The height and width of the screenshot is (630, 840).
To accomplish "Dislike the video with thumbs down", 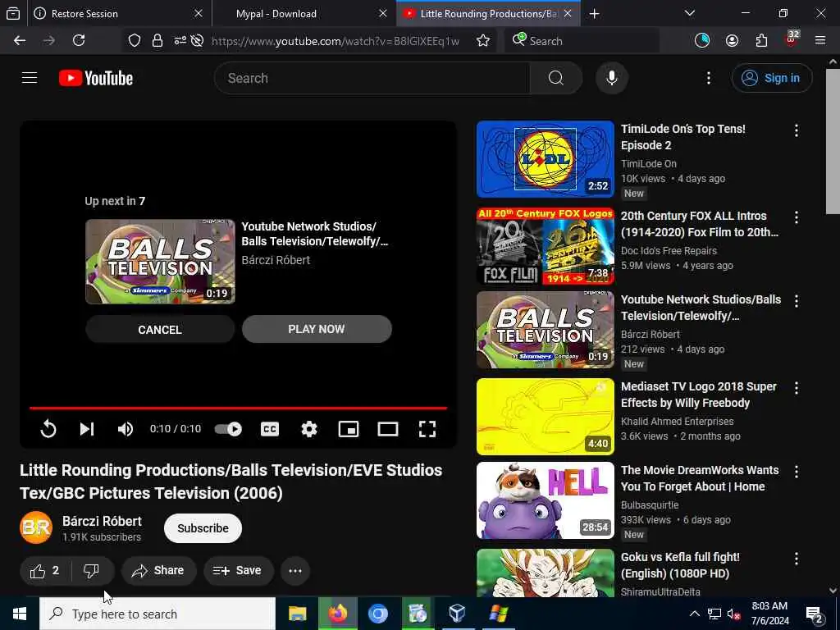I will tap(92, 571).
